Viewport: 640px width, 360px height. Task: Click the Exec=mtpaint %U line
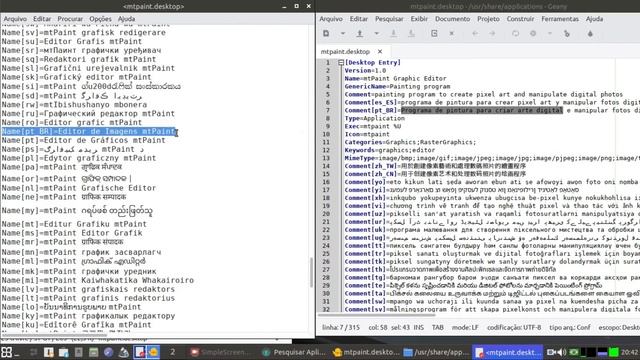[373, 127]
